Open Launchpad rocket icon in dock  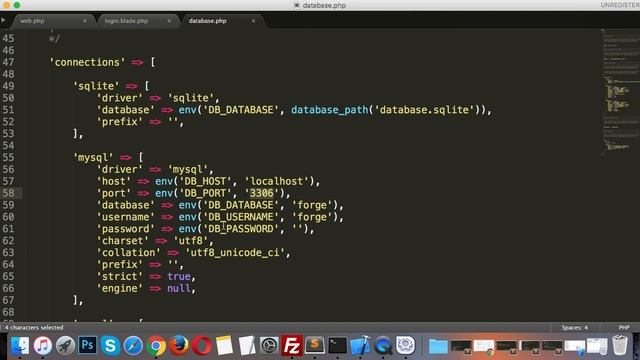(x=65, y=346)
